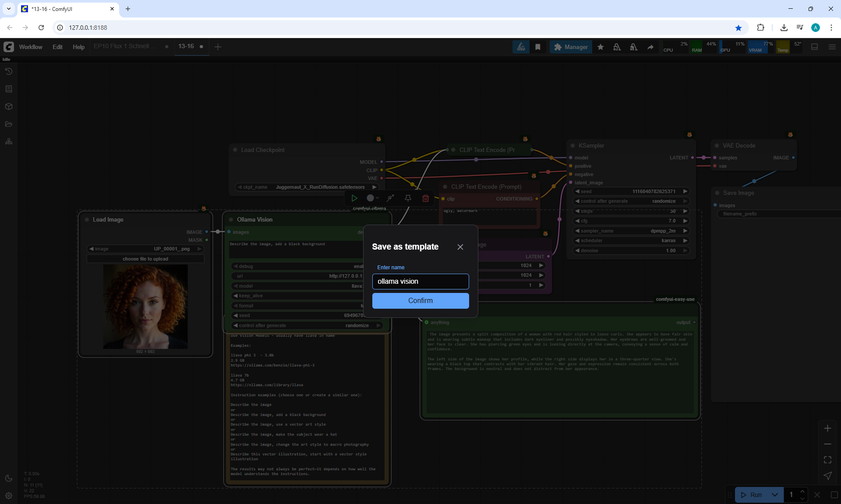
Task: Open the workflows folder sidebar icon
Action: pyautogui.click(x=9, y=124)
